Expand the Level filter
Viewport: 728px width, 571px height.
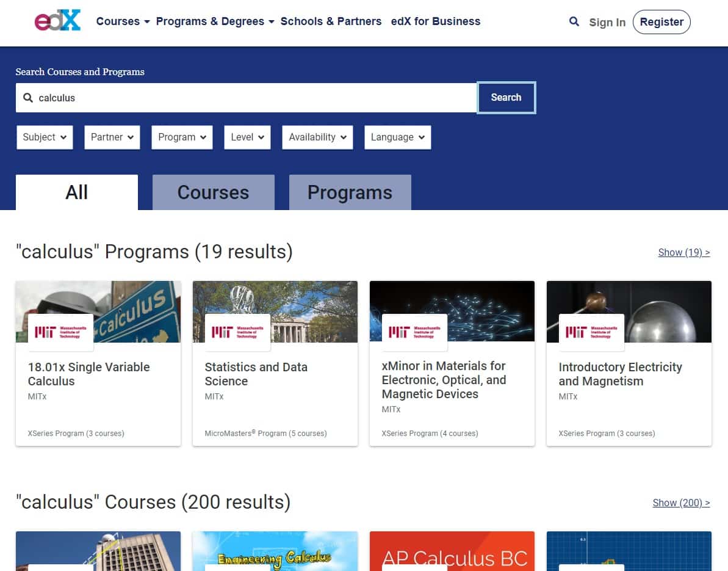click(x=248, y=137)
